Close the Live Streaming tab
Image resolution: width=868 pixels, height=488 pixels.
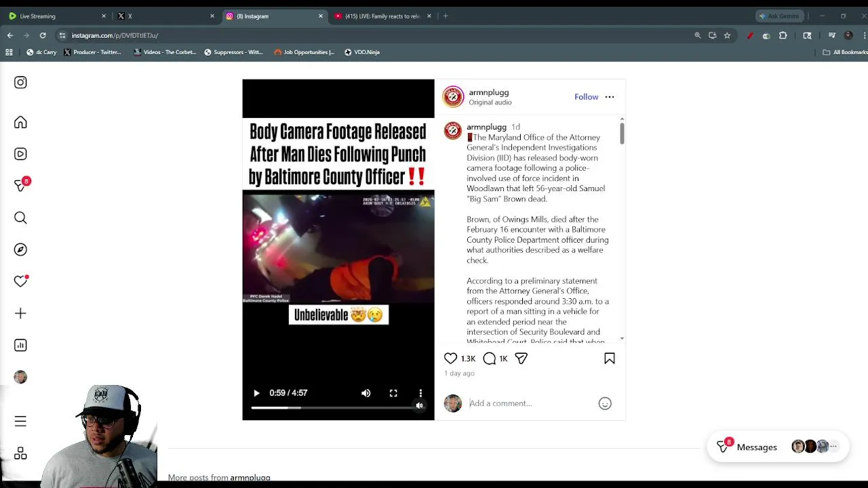point(104,16)
